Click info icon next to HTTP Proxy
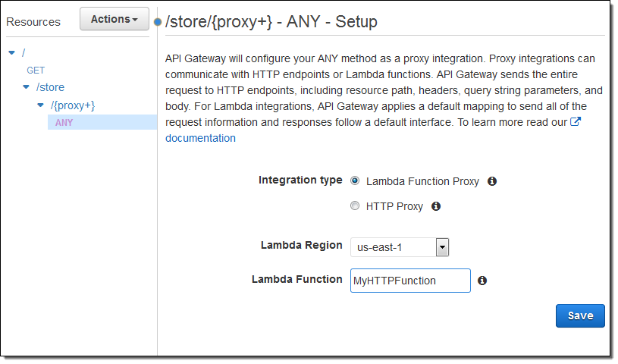Viewport: 618px width, 364px height. [436, 206]
